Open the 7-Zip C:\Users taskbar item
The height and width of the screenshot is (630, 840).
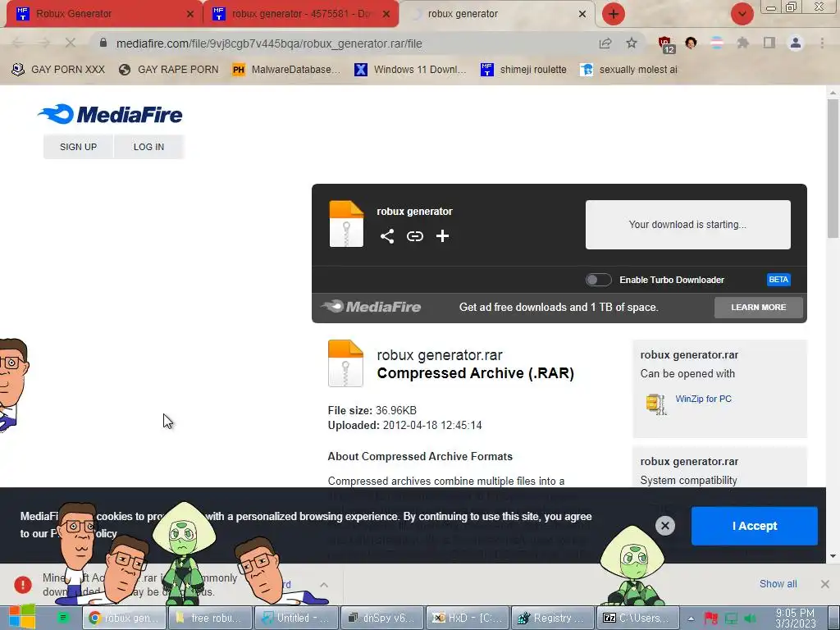click(638, 618)
